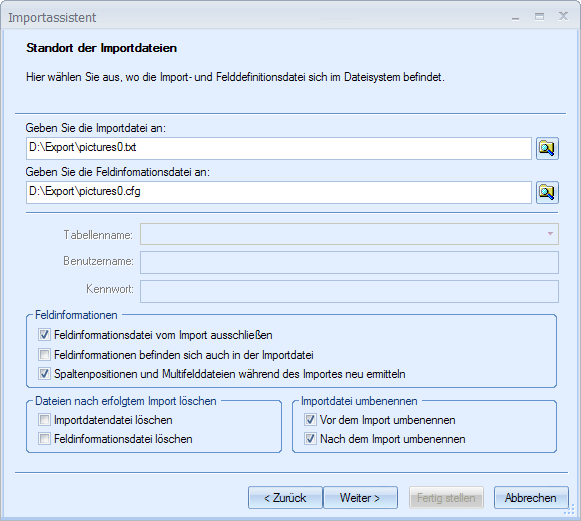
Task: Go back with the < Zurück button
Action: tap(285, 498)
